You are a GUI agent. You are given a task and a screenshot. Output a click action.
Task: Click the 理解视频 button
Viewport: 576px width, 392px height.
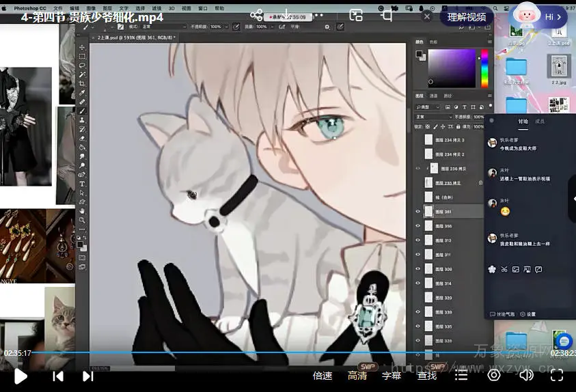[x=467, y=17]
